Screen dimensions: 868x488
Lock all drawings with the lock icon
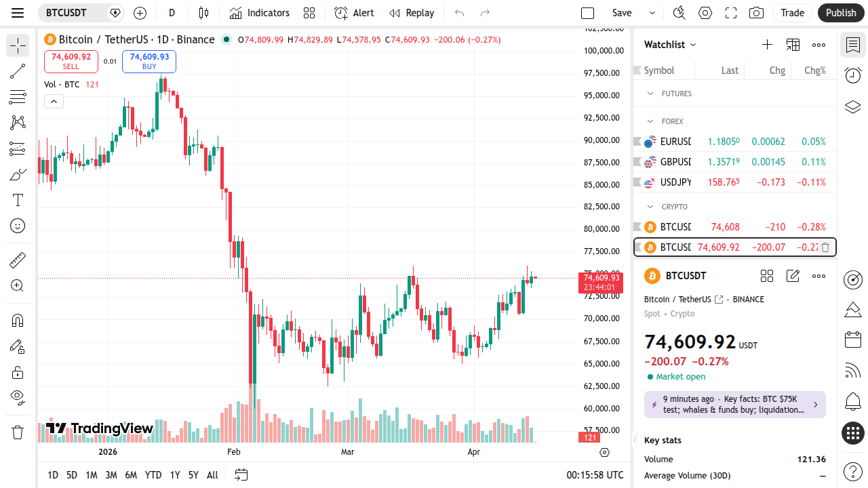(x=17, y=371)
